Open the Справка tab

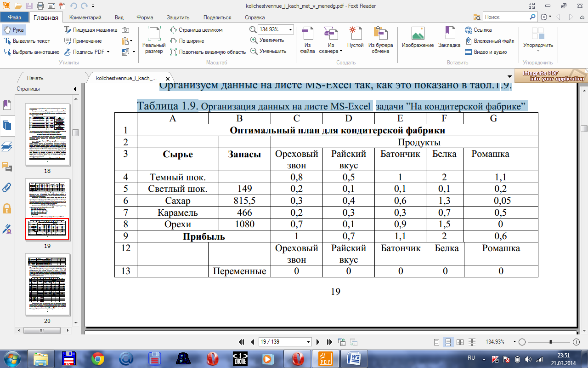[255, 17]
